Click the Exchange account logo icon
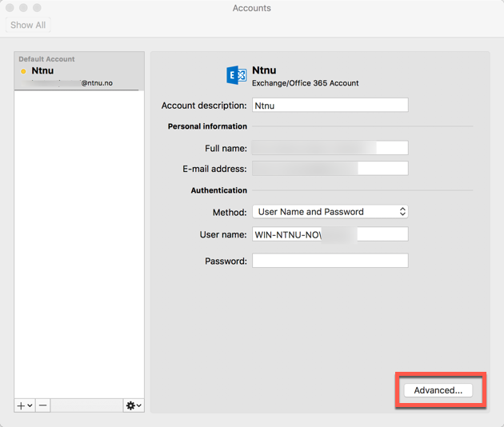Viewport: 504px width, 427px height. click(x=236, y=75)
